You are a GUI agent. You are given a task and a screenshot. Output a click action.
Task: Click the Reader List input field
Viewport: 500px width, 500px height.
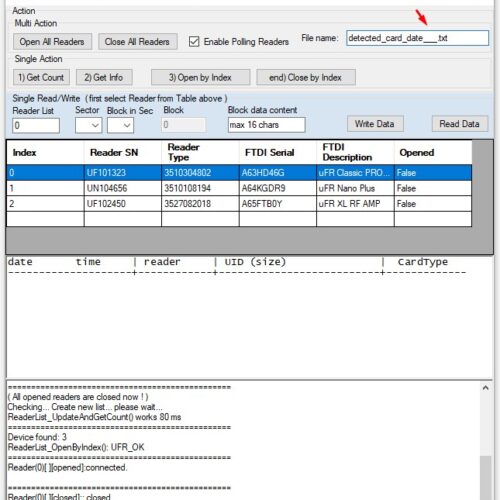pyautogui.click(x=36, y=125)
